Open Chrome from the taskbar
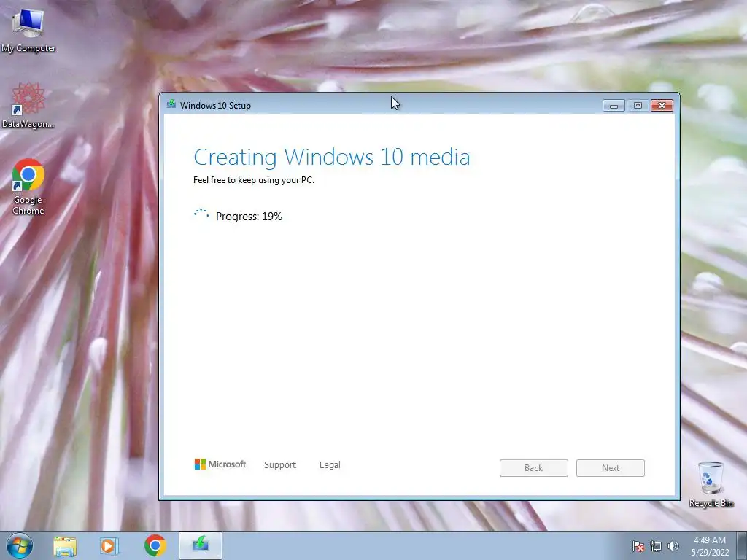 tap(155, 545)
